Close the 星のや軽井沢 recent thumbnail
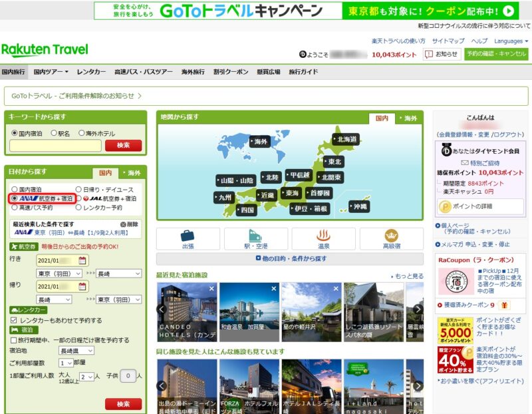 point(336,288)
